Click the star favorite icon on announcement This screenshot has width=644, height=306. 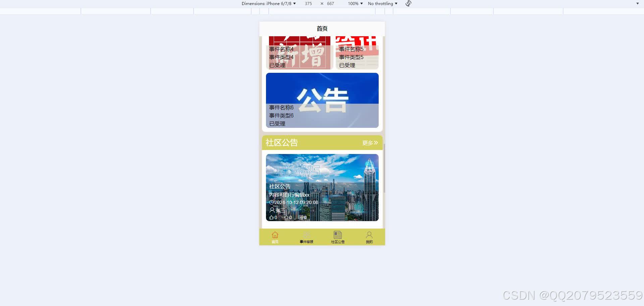coord(286,217)
